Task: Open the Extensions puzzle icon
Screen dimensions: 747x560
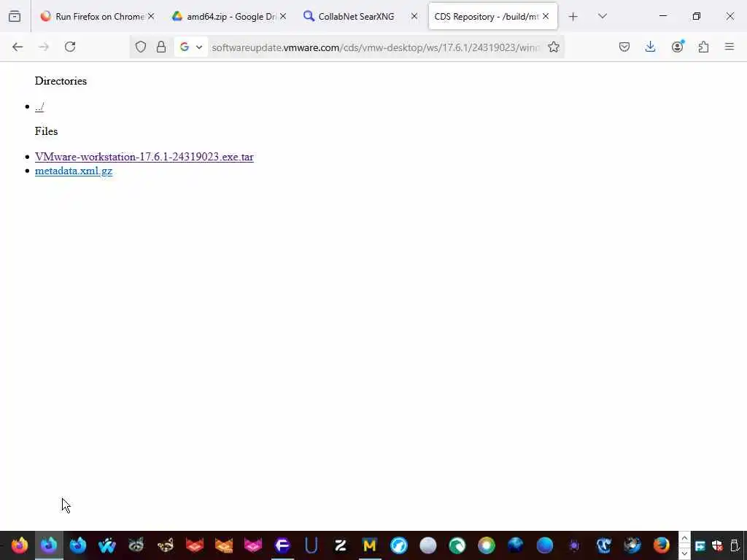Action: (703, 47)
